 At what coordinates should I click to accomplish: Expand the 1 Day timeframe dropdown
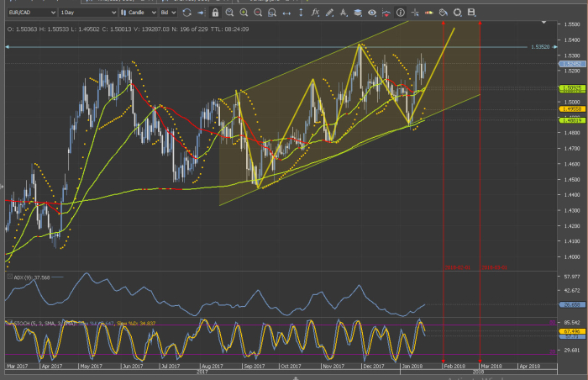87,13
